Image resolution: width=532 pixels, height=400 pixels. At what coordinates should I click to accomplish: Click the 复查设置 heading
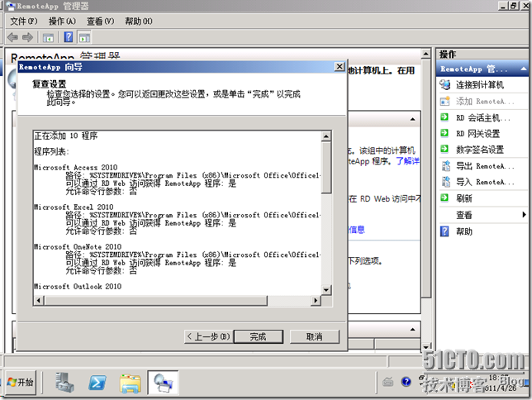tap(50, 83)
